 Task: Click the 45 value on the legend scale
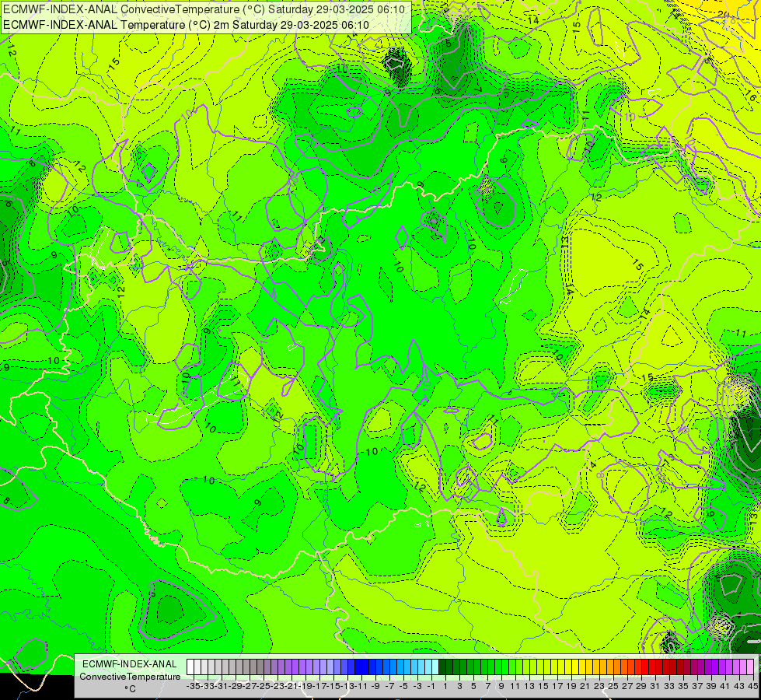click(x=752, y=686)
